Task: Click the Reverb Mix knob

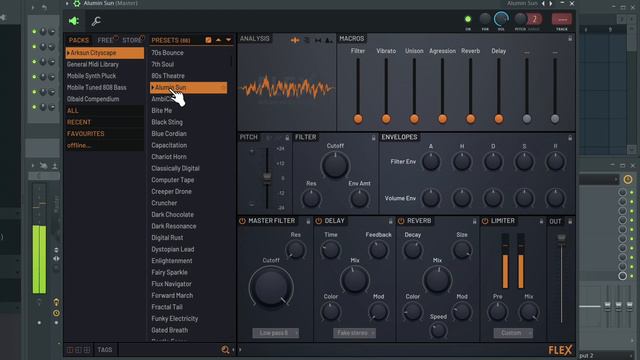Action: (x=437, y=280)
